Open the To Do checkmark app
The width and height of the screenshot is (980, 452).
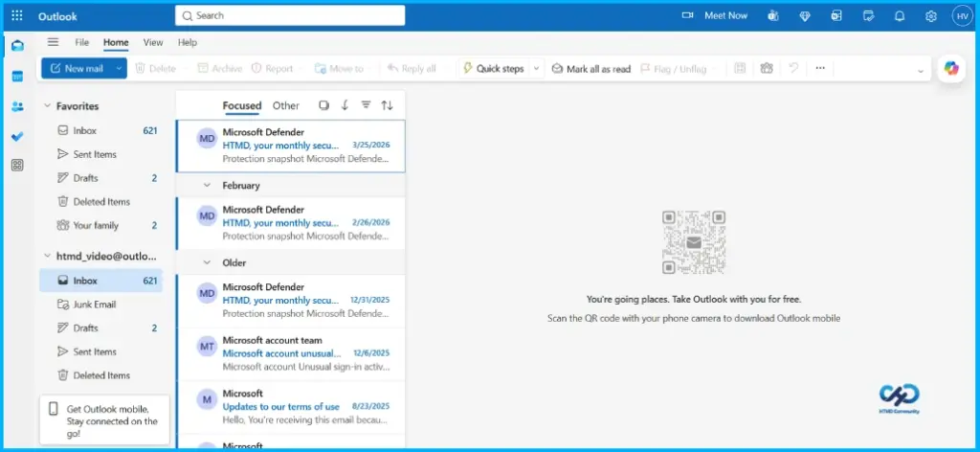point(17,136)
